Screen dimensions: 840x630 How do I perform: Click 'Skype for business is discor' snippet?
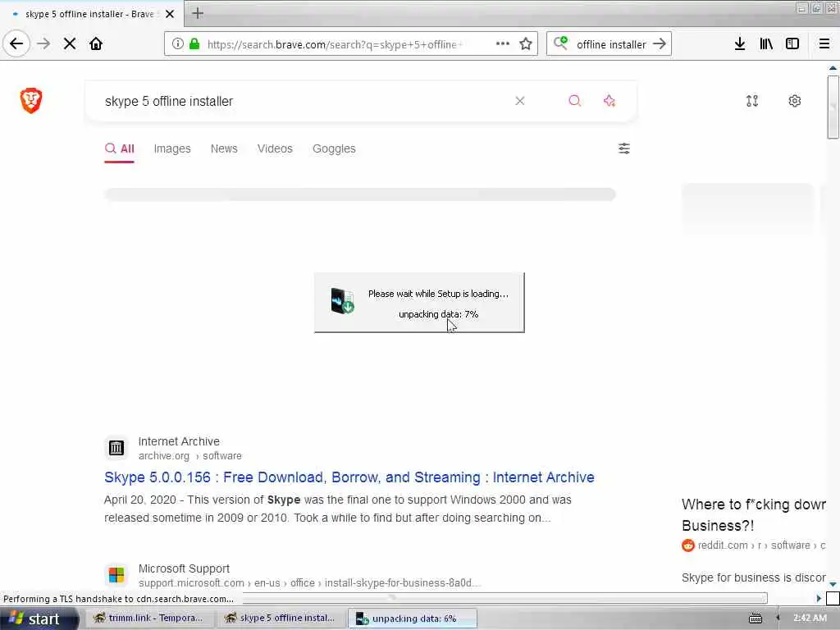click(753, 577)
